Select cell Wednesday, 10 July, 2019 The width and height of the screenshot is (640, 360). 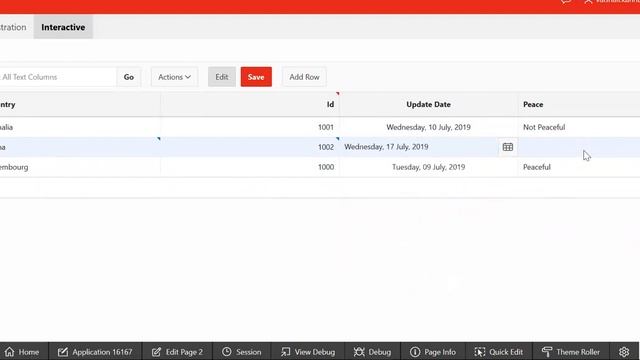click(428, 127)
